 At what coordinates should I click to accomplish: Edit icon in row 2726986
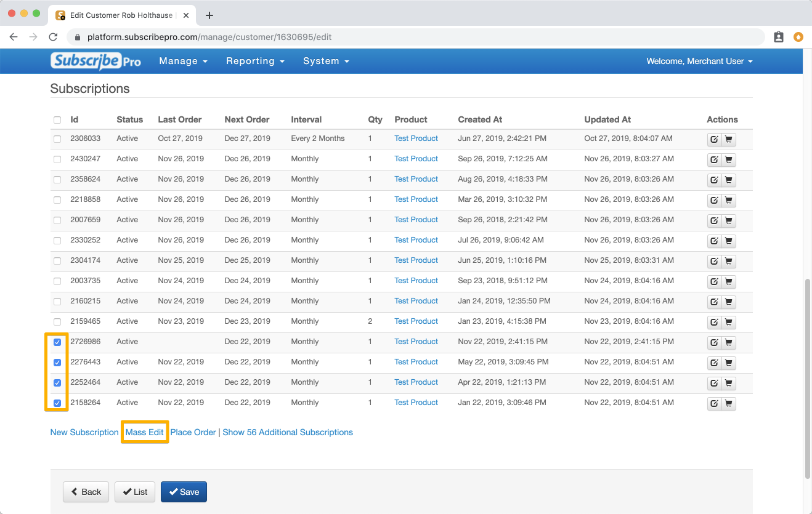(714, 343)
